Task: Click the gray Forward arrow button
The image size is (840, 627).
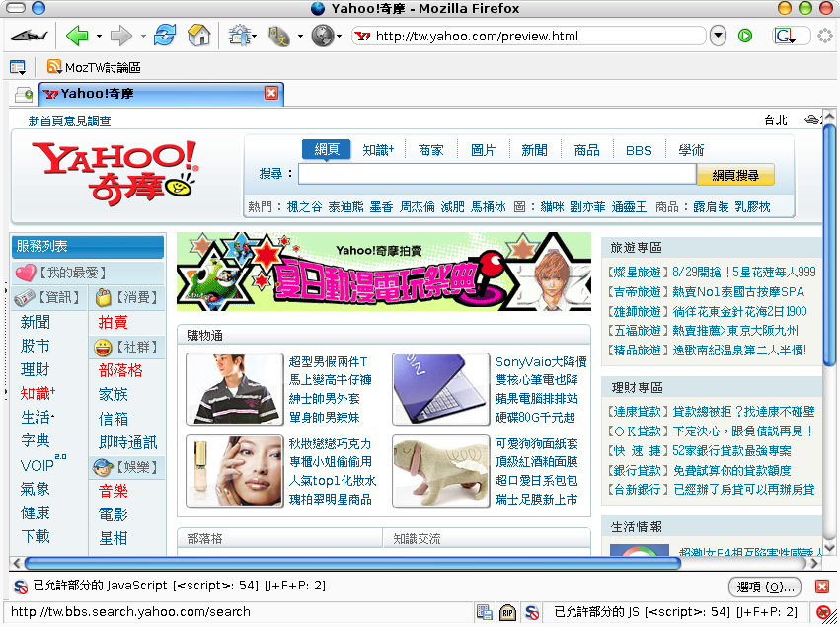Action: [121, 36]
